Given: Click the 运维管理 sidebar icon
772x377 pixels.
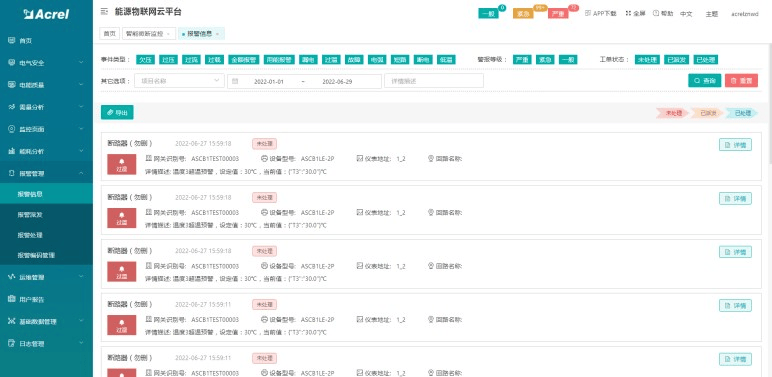Looking at the screenshot, I should [x=11, y=277].
